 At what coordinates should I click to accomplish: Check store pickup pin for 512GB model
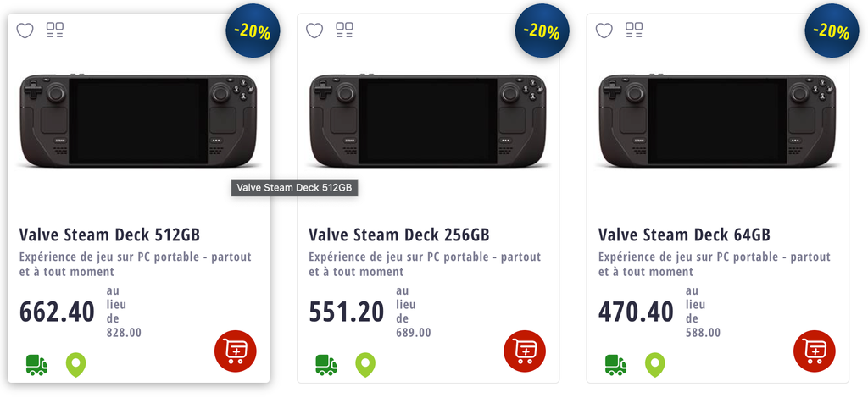click(75, 365)
